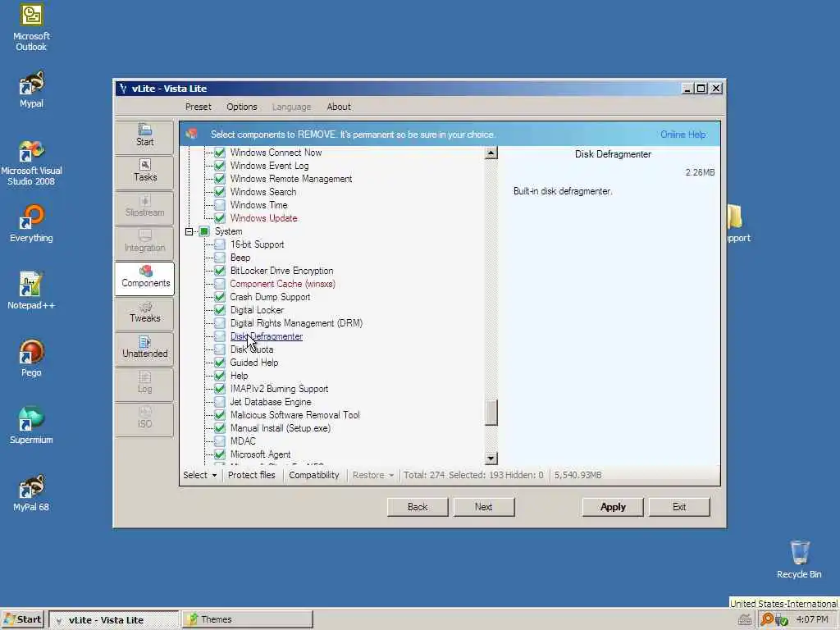The width and height of the screenshot is (840, 630).
Task: Check the Jet Database Engine checkbox
Action: pos(220,402)
